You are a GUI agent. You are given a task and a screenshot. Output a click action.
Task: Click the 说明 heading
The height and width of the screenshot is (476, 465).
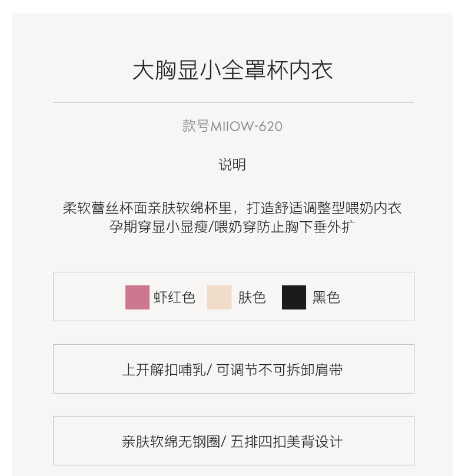232,165
